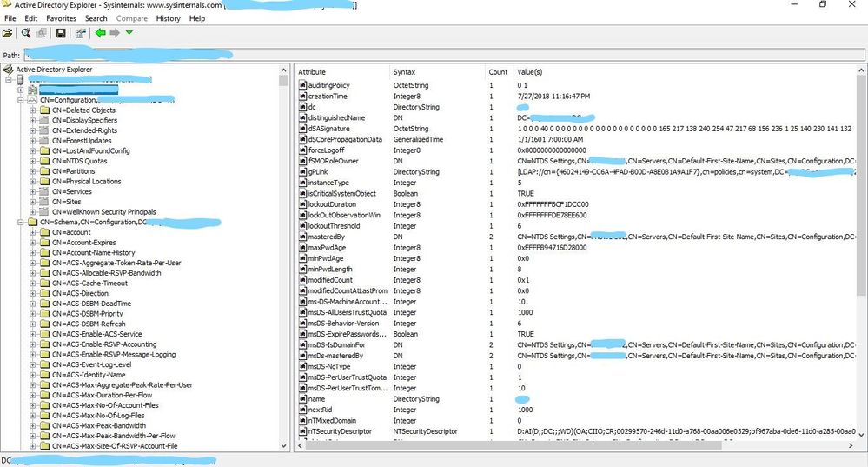Click the Connect to Active Directory open icon
The height and width of the screenshot is (467, 868).
pyautogui.click(x=7, y=33)
